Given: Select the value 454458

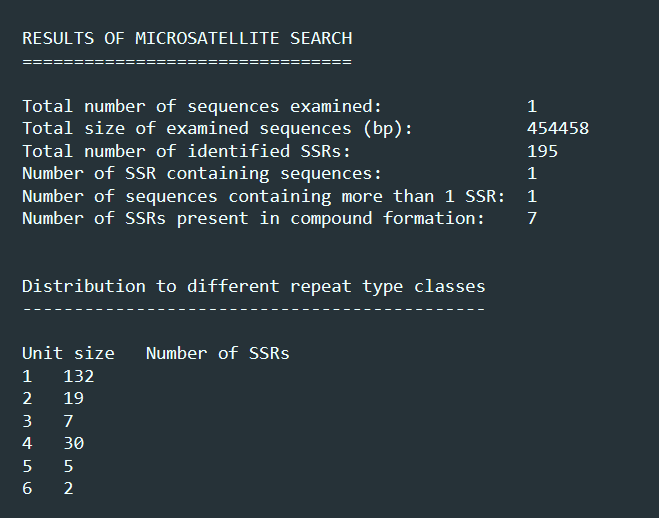Looking at the screenshot, I should pyautogui.click(x=558, y=129).
